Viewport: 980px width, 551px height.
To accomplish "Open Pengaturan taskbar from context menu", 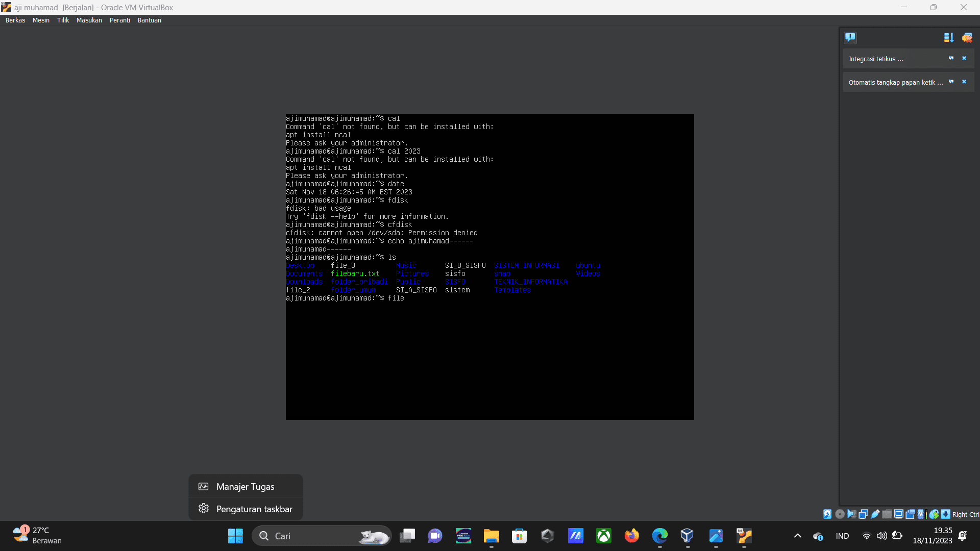I will click(x=246, y=509).
